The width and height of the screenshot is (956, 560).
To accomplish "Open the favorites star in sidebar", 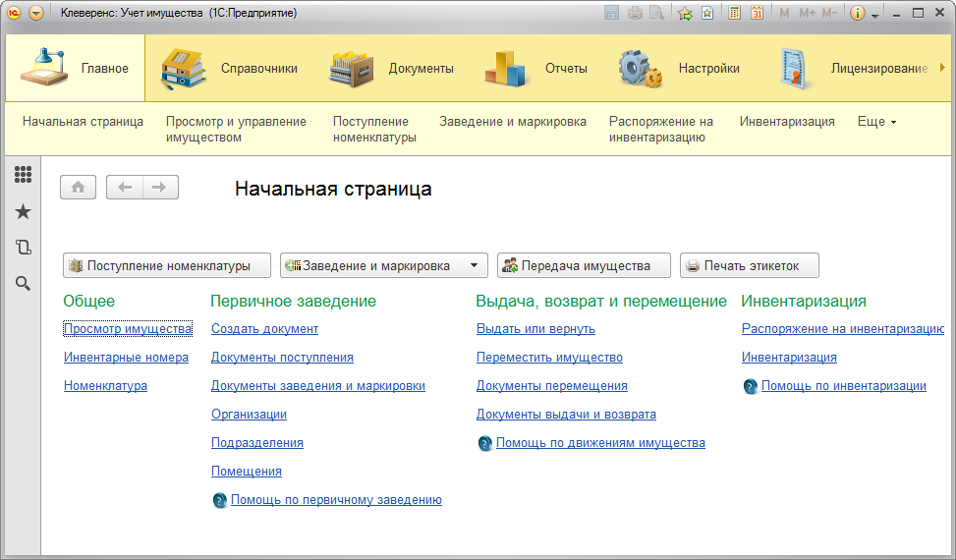I will click(x=23, y=211).
